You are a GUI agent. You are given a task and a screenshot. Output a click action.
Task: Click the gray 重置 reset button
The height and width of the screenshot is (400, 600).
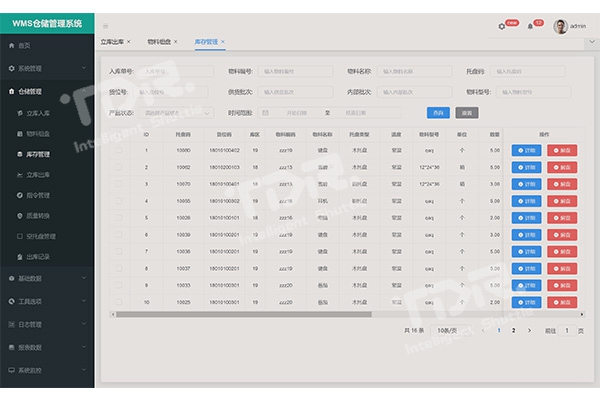coord(467,113)
